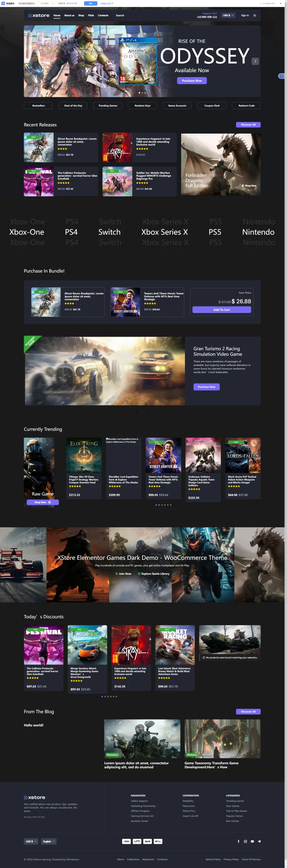Choose the Nintendo platform
Screen dimensions: 287x868
tap(258, 232)
